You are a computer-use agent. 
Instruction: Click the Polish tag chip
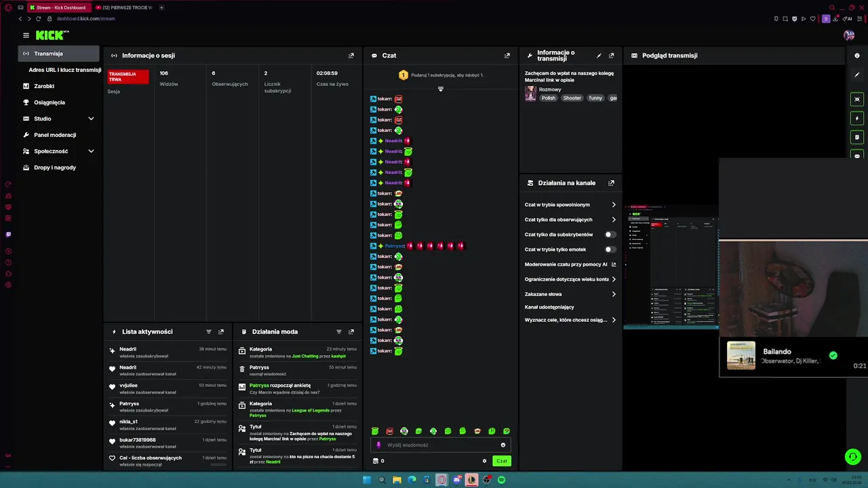pyautogui.click(x=549, y=98)
